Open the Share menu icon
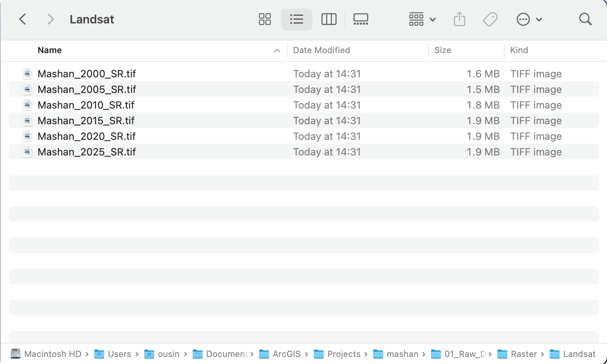This screenshot has height=364, width=607. (460, 19)
